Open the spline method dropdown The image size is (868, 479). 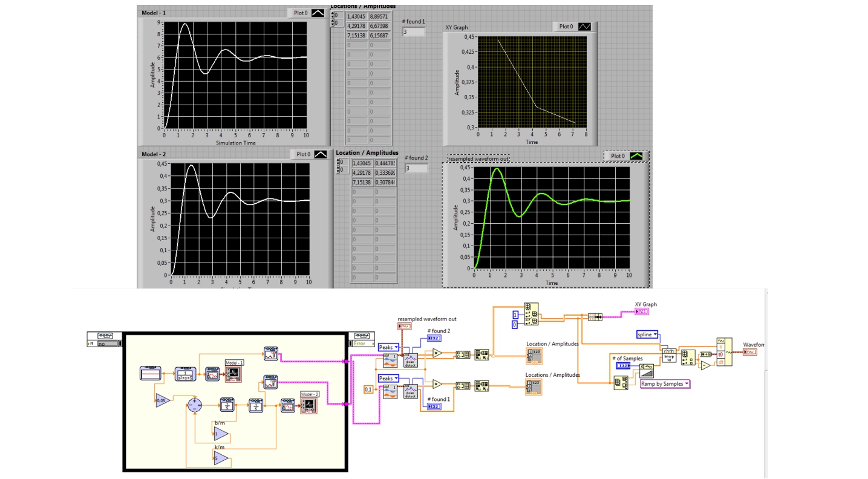coord(648,334)
